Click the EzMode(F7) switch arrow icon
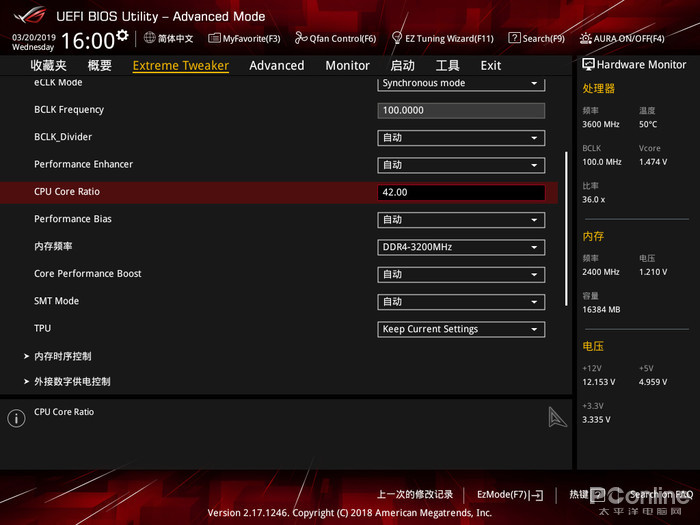Screen dimensions: 700x525 click(538, 495)
